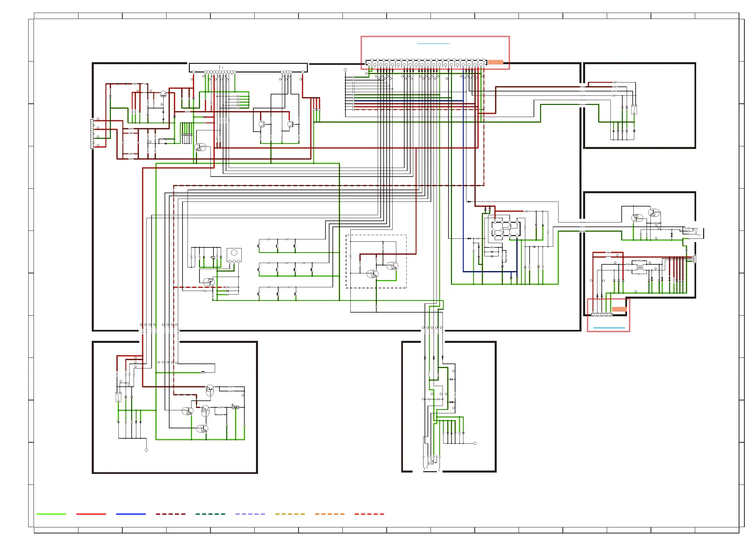Image resolution: width=754 pixels, height=560 pixels.
Task: Select the dashed purple legend line
Action: pos(250,514)
